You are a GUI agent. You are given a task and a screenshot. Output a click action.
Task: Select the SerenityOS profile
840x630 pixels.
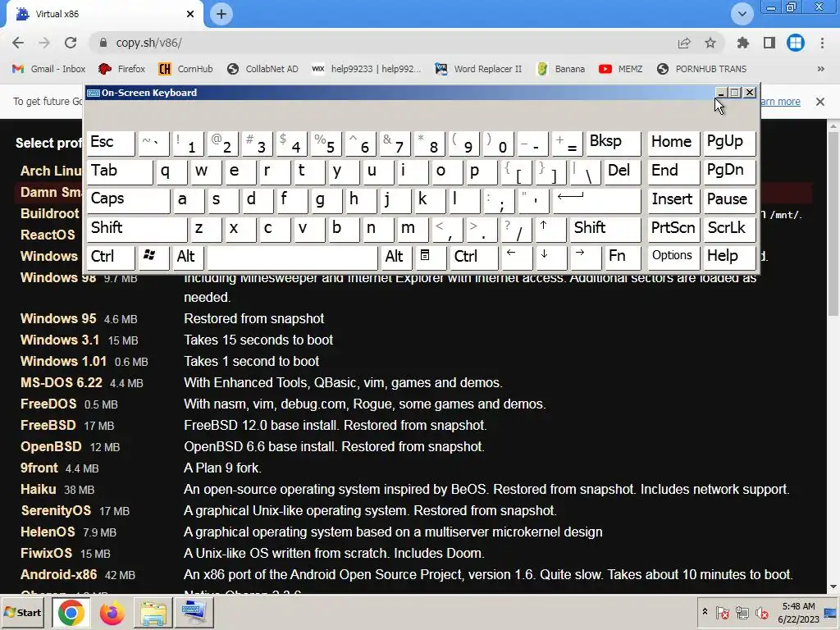pyautogui.click(x=56, y=510)
